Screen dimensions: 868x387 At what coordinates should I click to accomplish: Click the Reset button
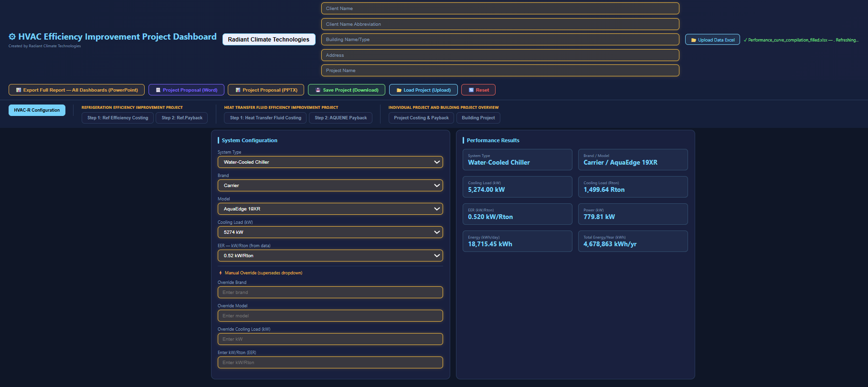coord(478,90)
